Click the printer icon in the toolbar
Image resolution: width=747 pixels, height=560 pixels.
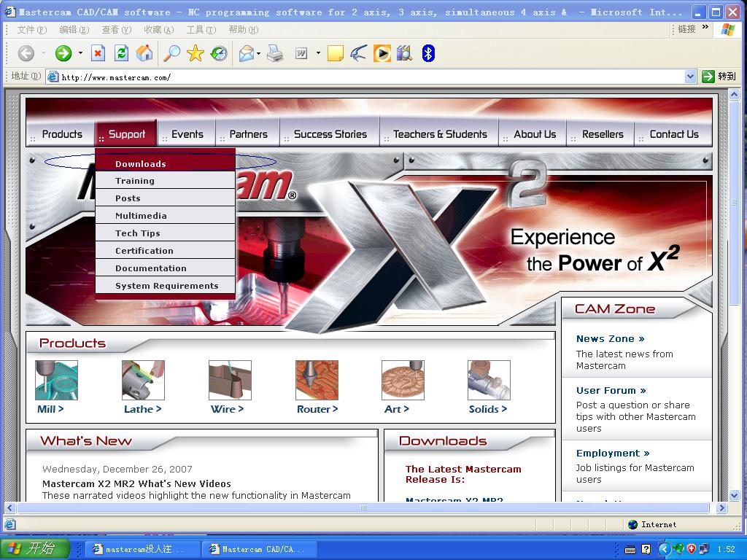[x=275, y=53]
